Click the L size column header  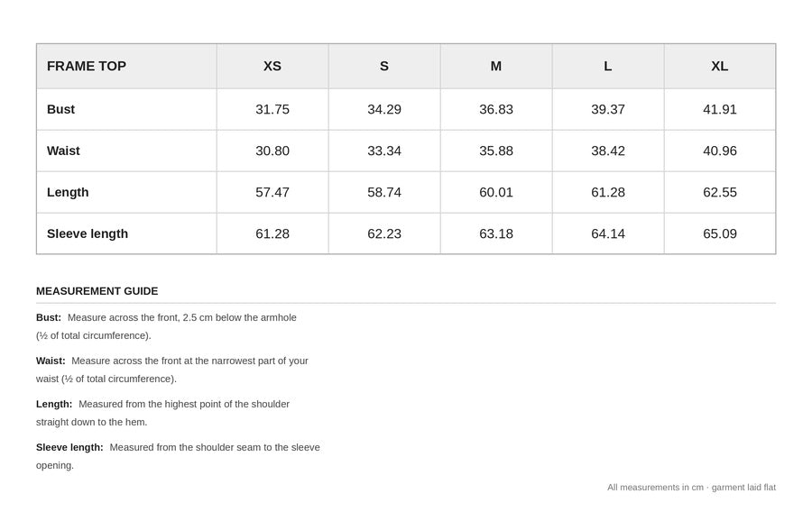608,66
